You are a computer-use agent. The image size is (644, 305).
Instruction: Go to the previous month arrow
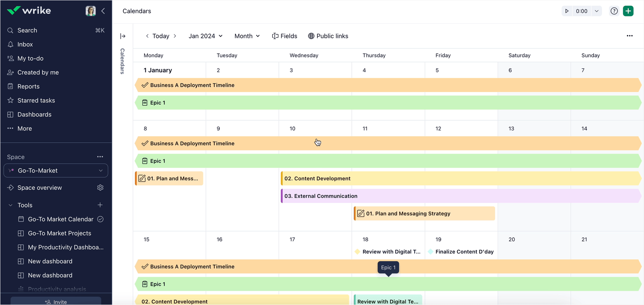tap(147, 36)
